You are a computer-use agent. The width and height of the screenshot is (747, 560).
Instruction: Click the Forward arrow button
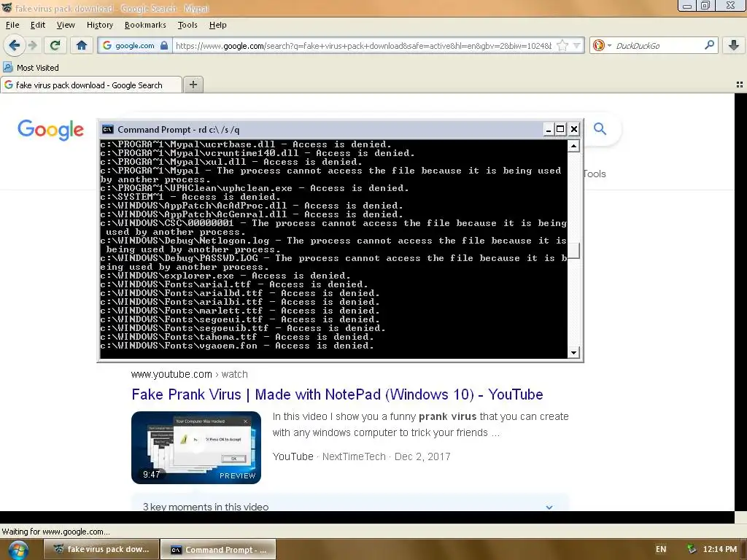(32, 45)
